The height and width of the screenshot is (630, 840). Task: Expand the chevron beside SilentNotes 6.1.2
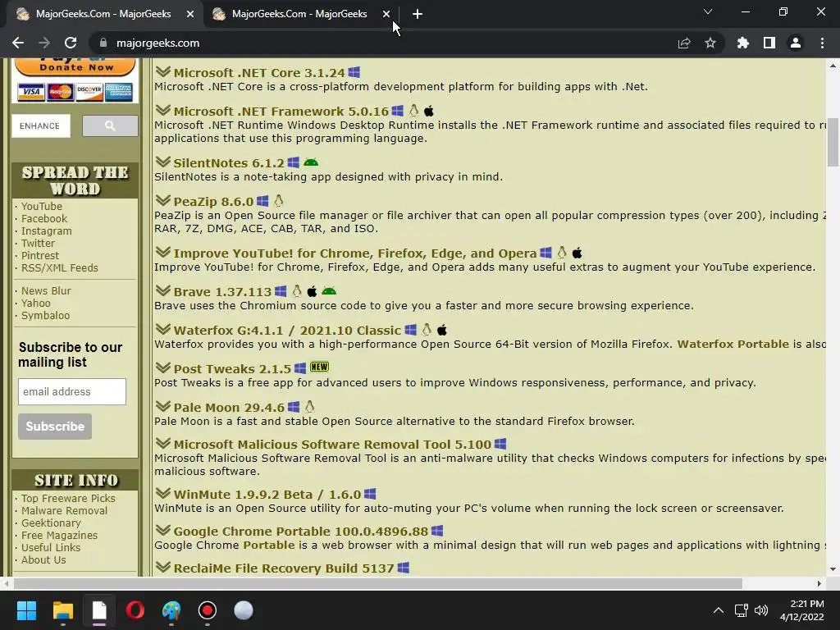[163, 162]
